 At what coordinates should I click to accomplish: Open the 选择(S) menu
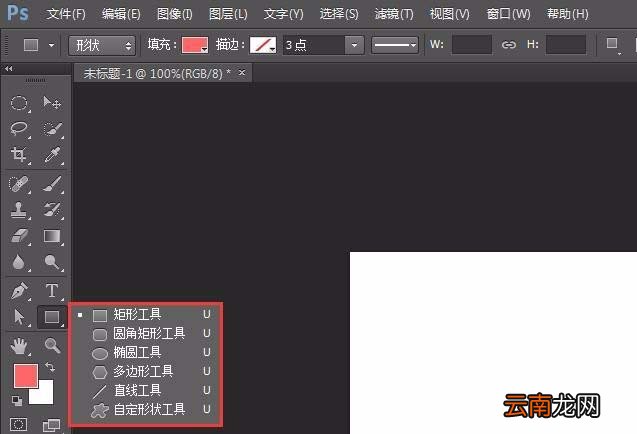point(339,14)
